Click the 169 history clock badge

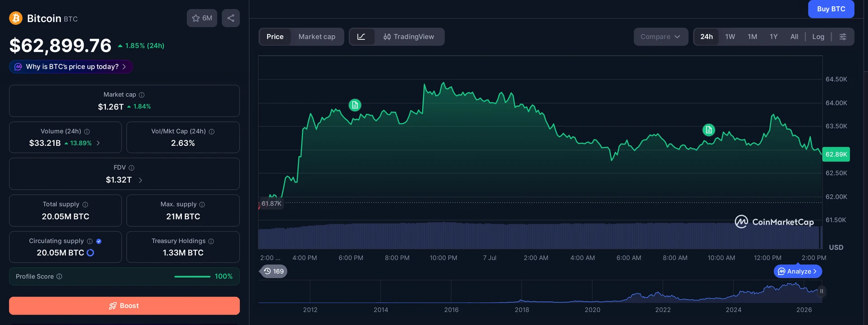point(274,271)
